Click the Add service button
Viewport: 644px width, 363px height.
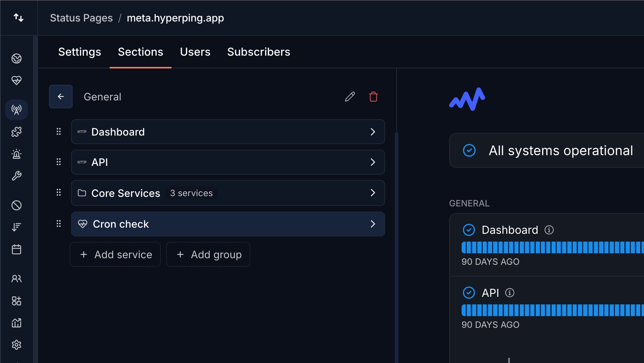tap(115, 255)
